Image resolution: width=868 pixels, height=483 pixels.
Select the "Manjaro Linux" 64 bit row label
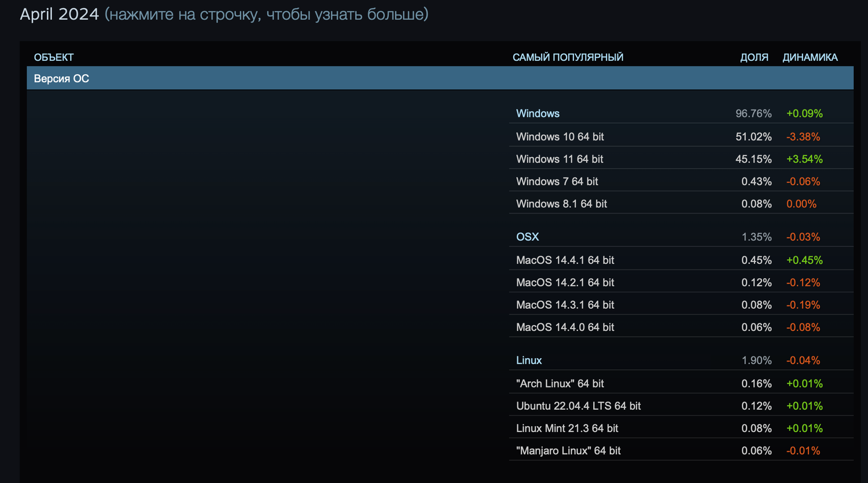click(x=568, y=451)
